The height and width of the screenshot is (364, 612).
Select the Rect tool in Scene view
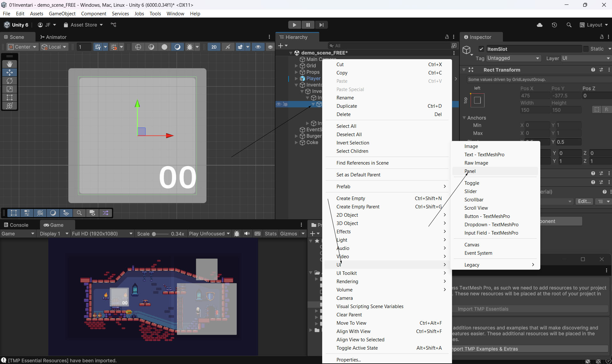[x=10, y=97]
